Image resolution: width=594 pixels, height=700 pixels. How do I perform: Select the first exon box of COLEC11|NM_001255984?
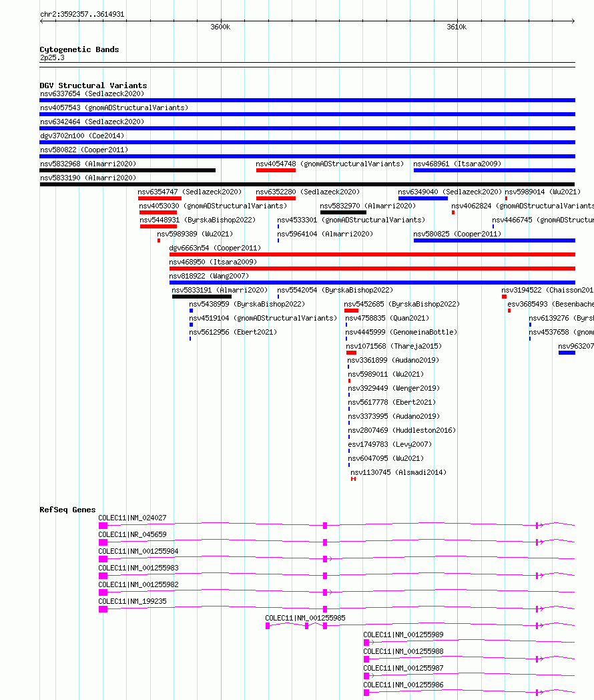[x=103, y=559]
